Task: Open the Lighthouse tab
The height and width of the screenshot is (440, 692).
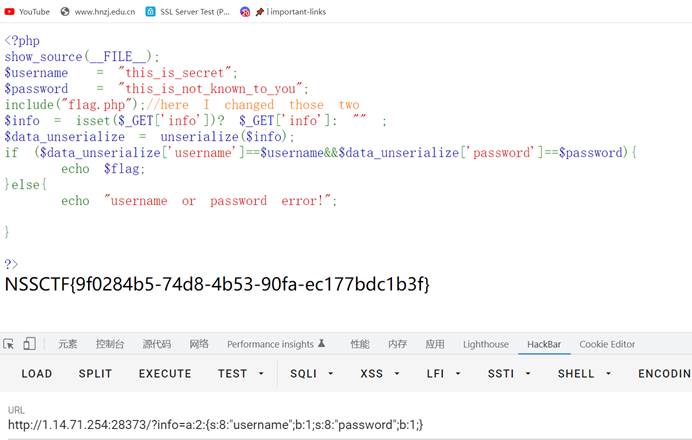Action: point(485,344)
